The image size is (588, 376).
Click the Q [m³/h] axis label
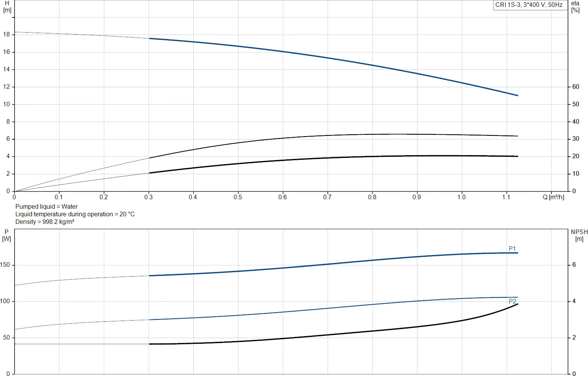pyautogui.click(x=553, y=197)
